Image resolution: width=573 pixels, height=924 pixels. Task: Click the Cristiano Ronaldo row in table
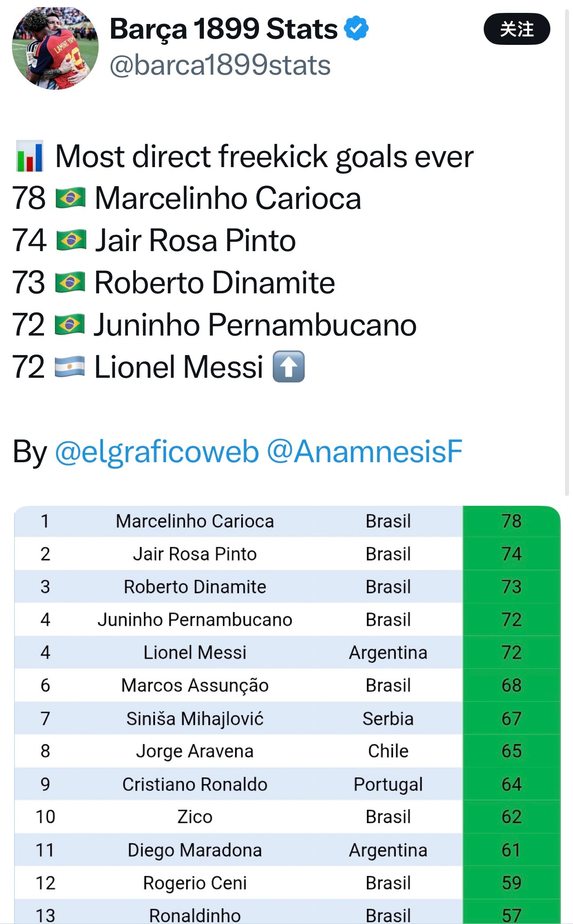(x=287, y=784)
